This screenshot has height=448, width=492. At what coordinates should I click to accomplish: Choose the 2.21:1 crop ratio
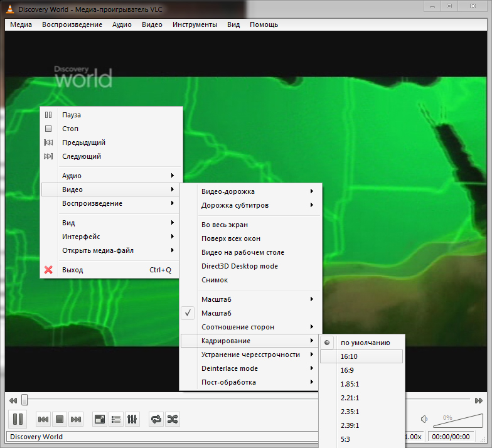361,398
